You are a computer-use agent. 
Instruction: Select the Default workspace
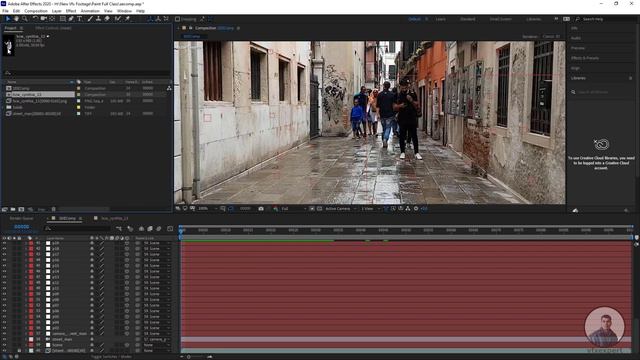click(x=414, y=19)
